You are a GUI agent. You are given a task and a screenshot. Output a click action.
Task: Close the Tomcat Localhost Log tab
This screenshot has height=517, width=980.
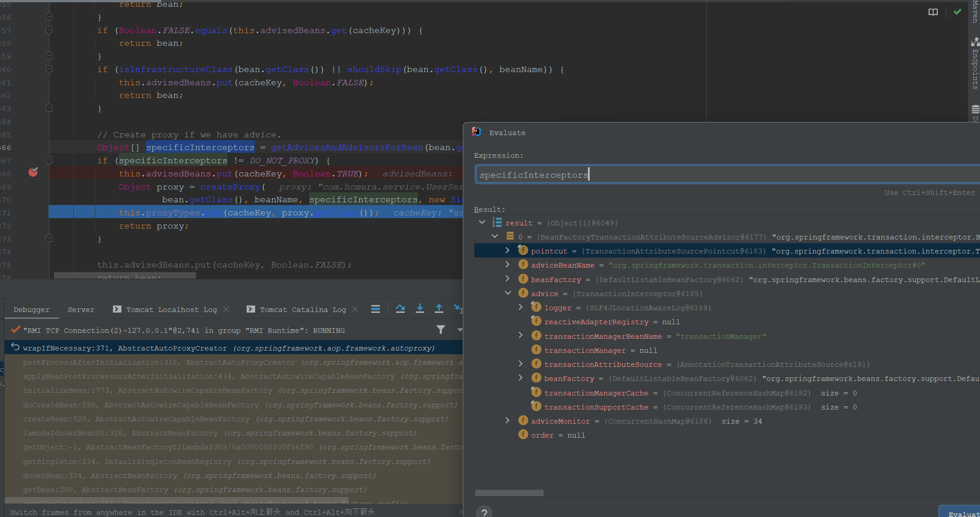[226, 309]
